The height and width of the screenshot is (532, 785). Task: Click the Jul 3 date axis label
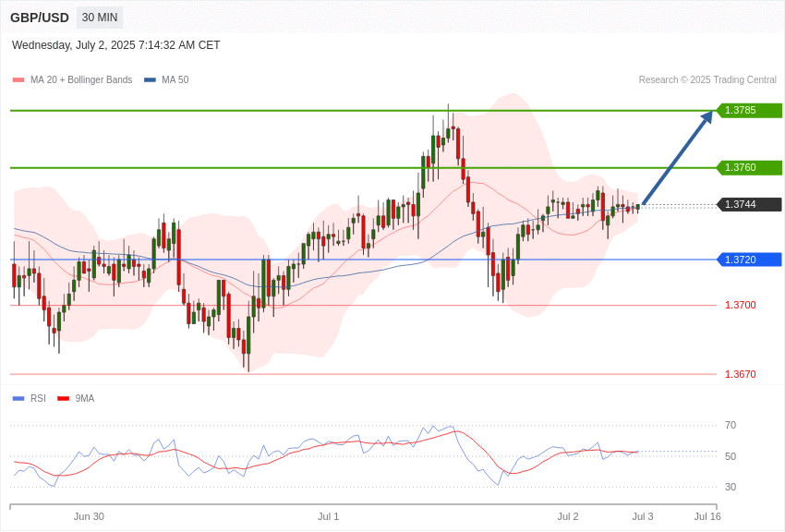tap(643, 516)
